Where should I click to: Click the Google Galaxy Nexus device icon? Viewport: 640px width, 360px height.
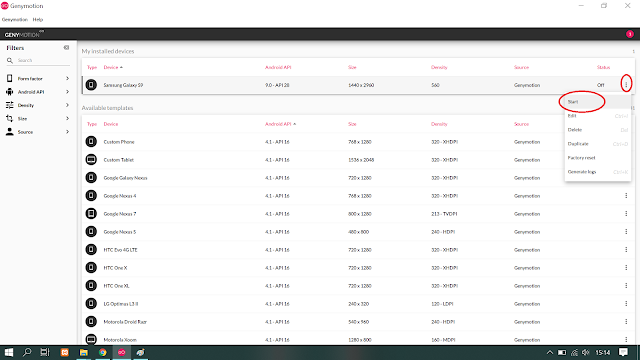pos(91,178)
